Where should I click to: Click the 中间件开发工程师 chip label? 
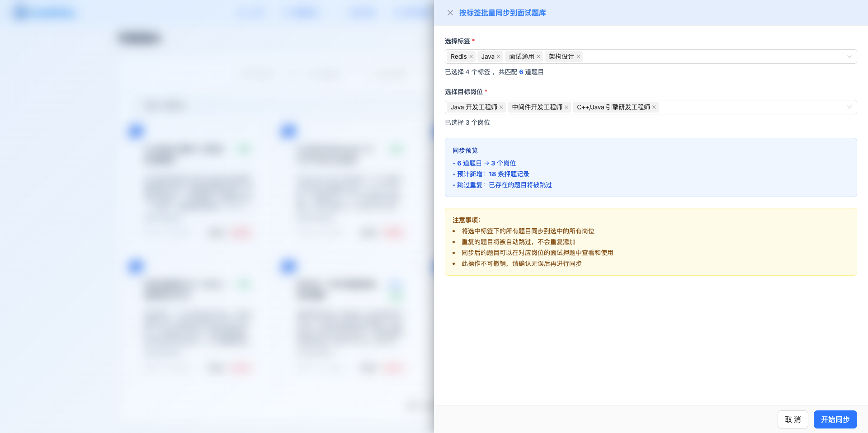coord(537,107)
